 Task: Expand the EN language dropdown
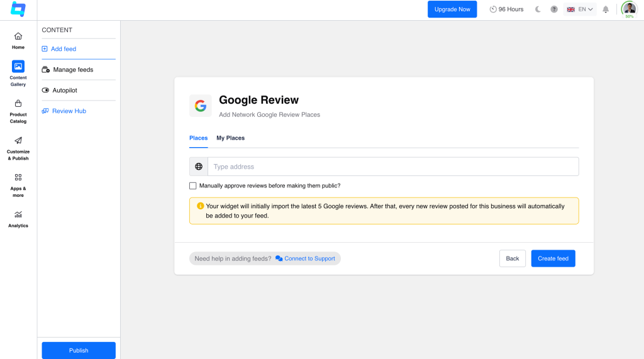(580, 9)
